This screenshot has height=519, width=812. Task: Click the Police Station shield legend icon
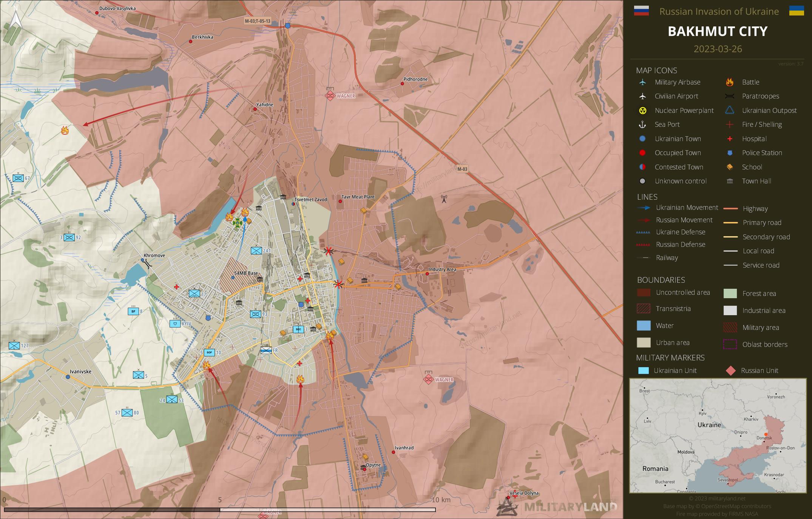click(x=730, y=153)
